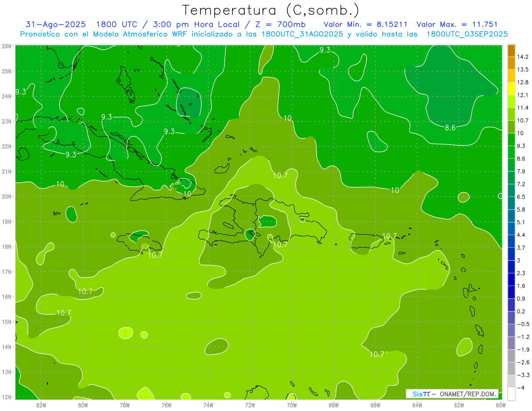Click the 'Valor Min. = 8.15211' value
This screenshot has width=532, height=411.
point(366,24)
